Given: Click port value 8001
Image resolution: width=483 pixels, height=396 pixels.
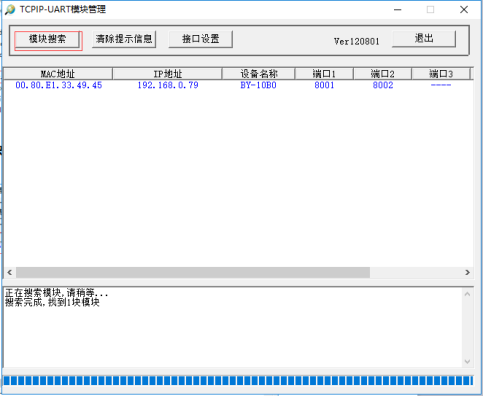Looking at the screenshot, I should 324,85.
